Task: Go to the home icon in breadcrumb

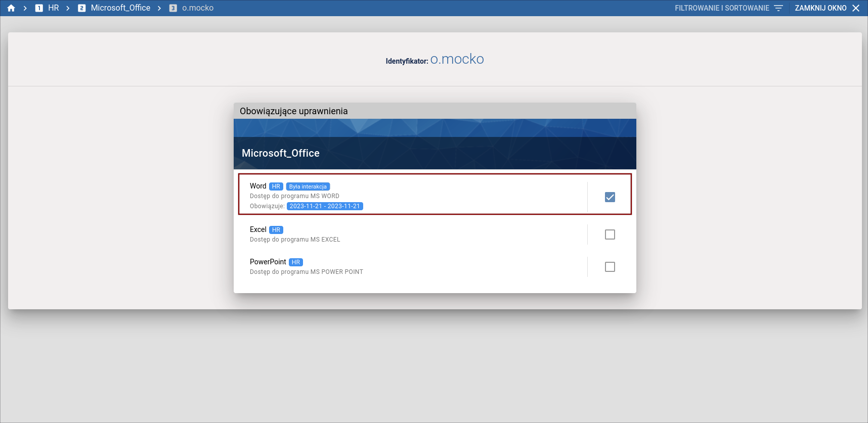Action: (x=11, y=8)
